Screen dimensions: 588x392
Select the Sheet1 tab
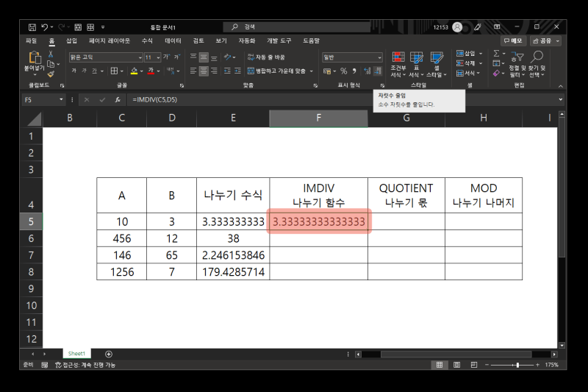(x=76, y=353)
